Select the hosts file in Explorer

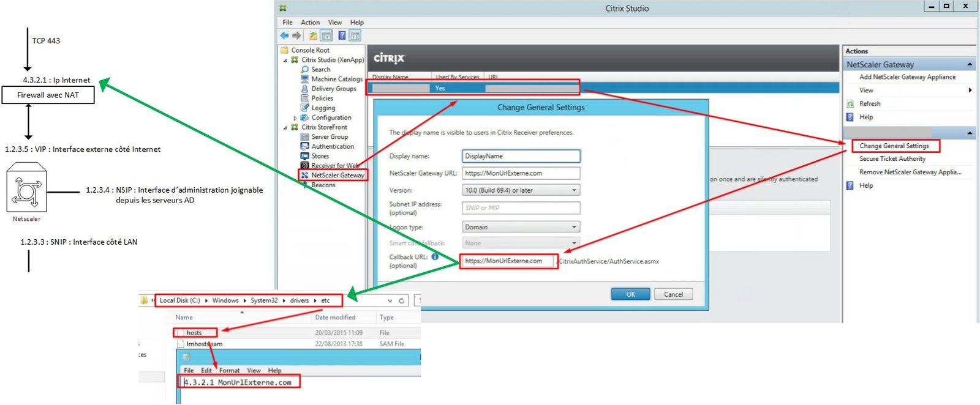click(194, 333)
